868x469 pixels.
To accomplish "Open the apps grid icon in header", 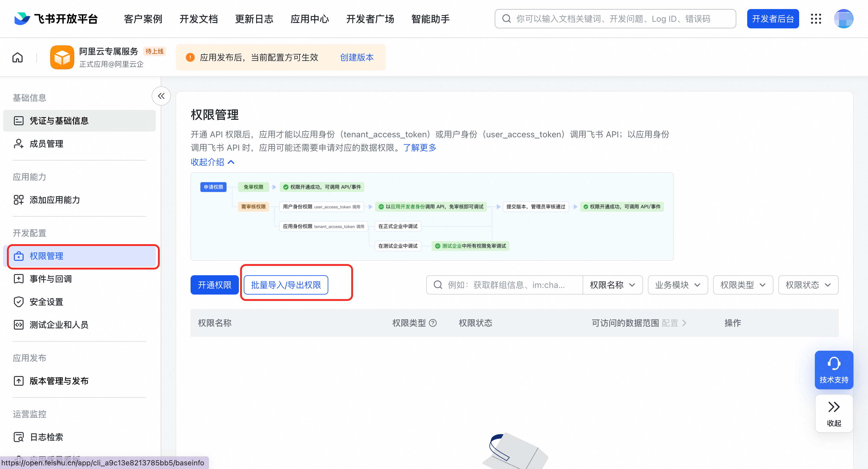I will 816,19.
